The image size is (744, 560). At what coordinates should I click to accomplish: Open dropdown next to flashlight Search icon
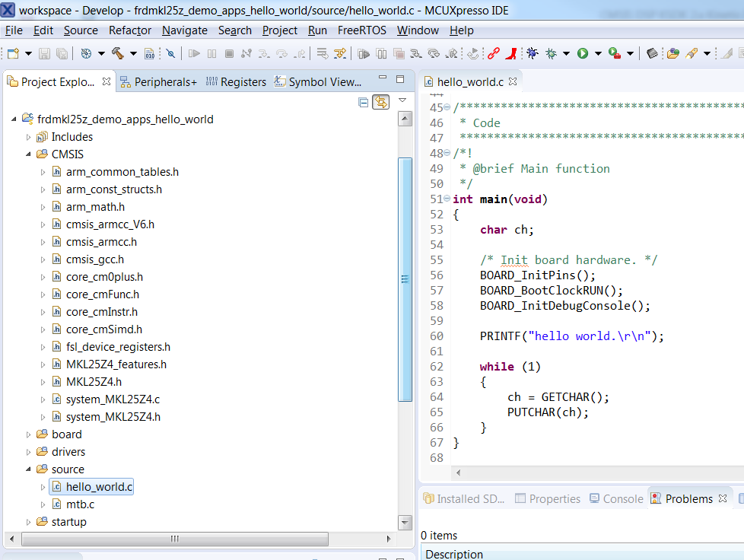point(707,53)
